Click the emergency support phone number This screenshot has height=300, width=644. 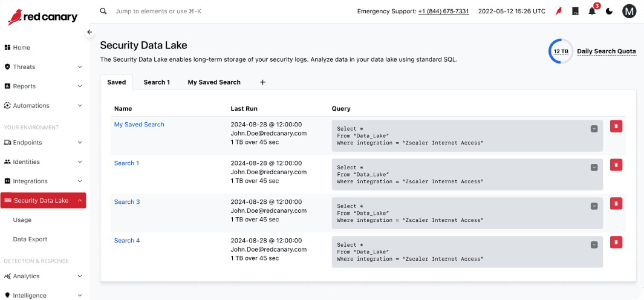(x=444, y=11)
